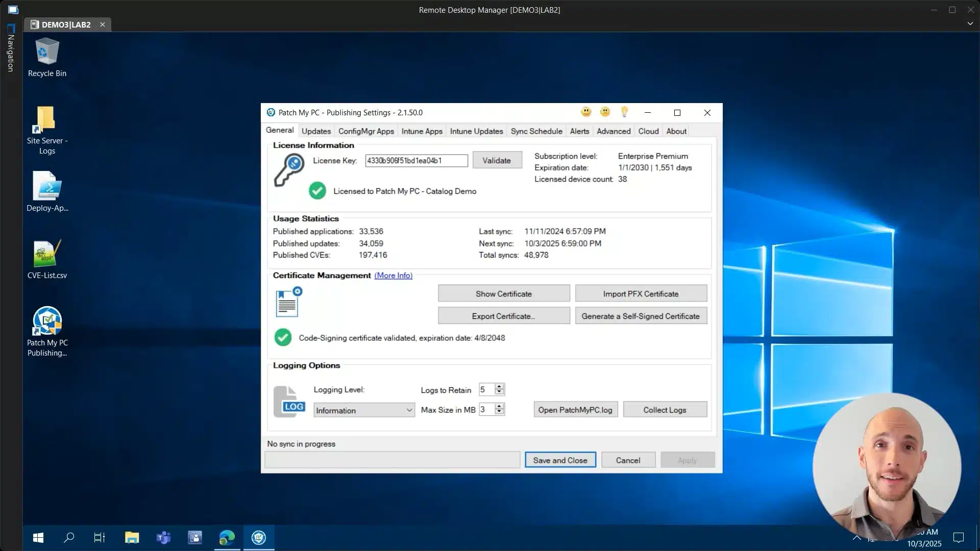This screenshot has width=980, height=551.
Task: Open the More Info certificate link
Action: pyautogui.click(x=393, y=275)
